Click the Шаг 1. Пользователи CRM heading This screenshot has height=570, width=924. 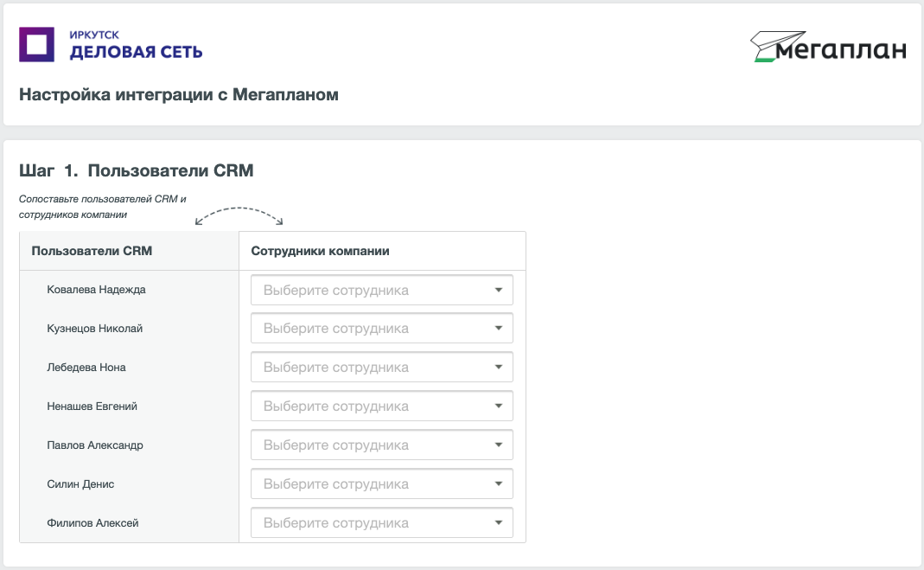tap(136, 170)
